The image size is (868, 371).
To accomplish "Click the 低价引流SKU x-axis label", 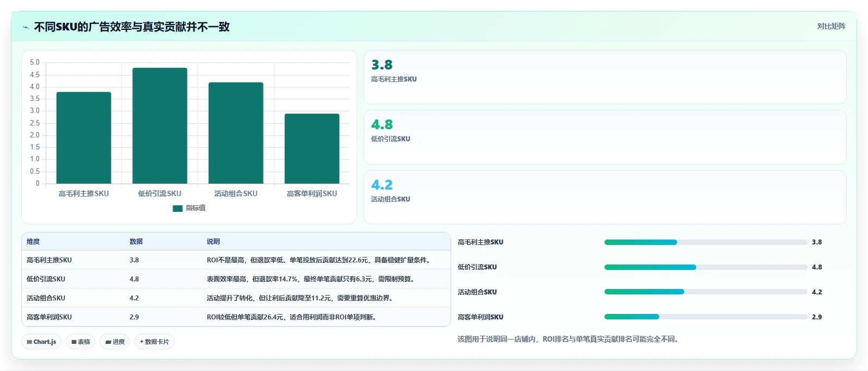I will pyautogui.click(x=160, y=193).
